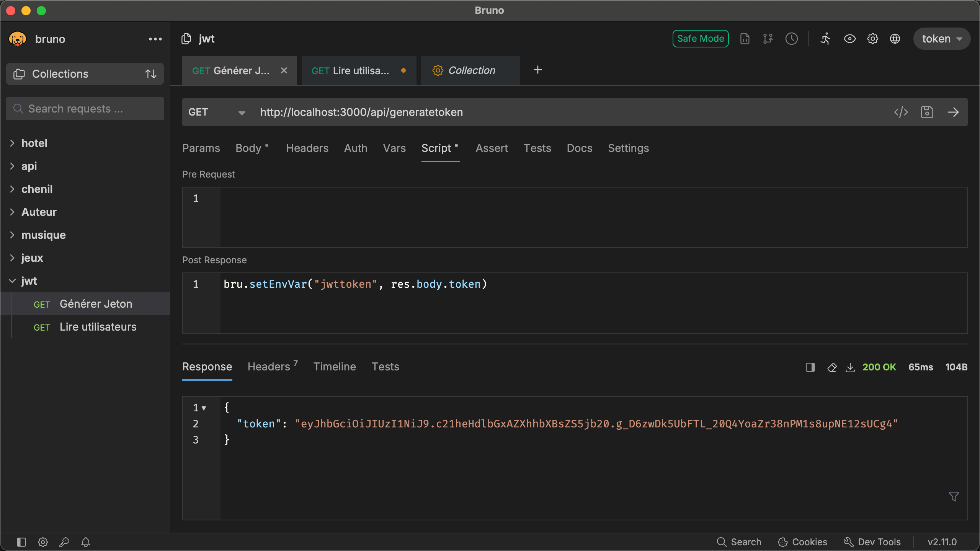Click the response filter funnel icon

pyautogui.click(x=954, y=496)
